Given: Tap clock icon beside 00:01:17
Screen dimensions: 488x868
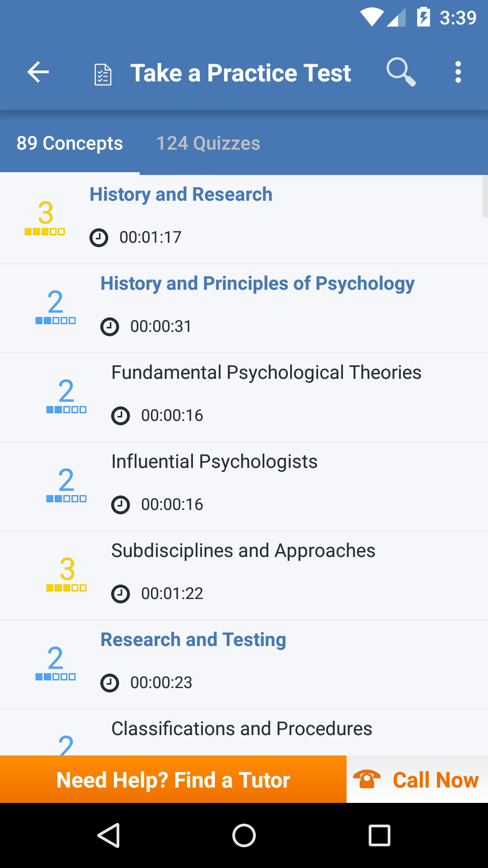Looking at the screenshot, I should click(99, 237).
